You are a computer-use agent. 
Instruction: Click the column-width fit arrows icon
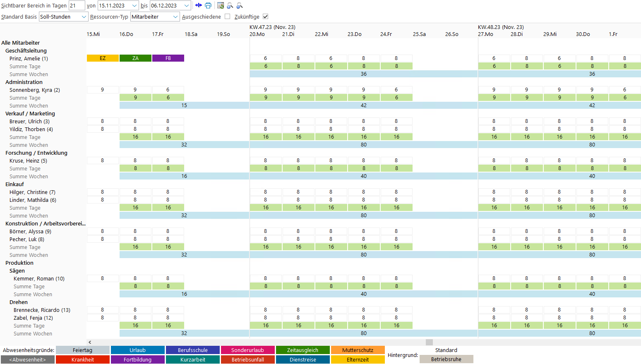tap(199, 5)
